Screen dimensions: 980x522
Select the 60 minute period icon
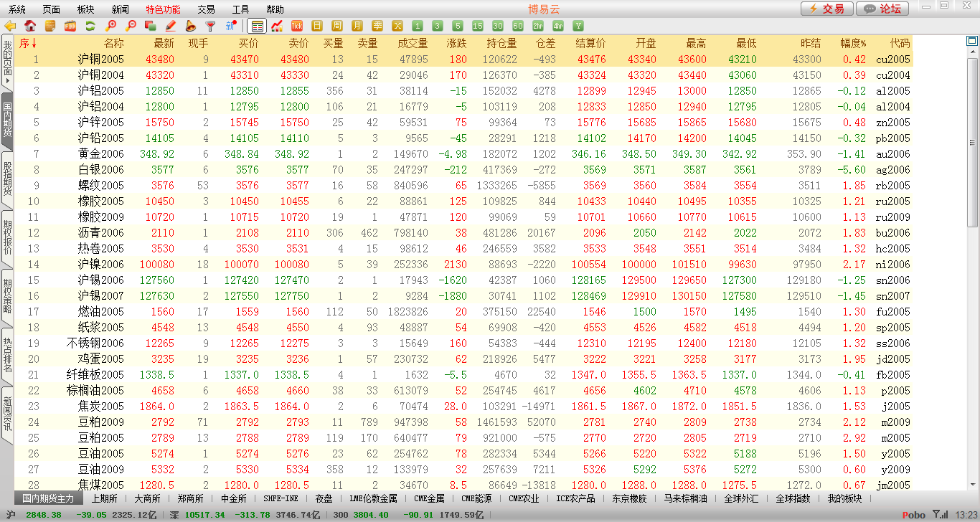(518, 26)
